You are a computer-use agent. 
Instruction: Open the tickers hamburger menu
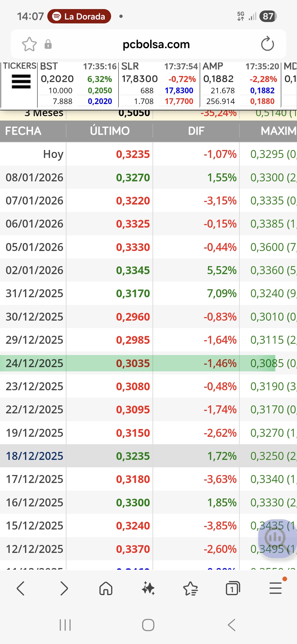[21, 82]
